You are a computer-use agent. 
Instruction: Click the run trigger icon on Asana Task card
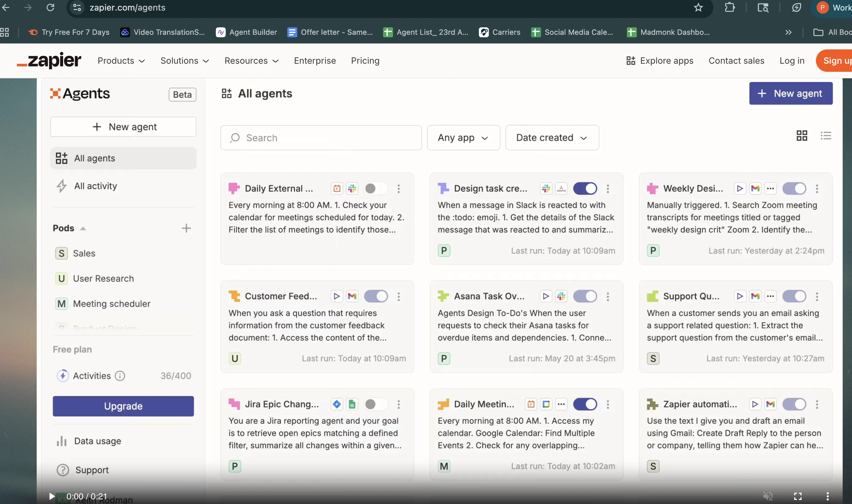(x=546, y=296)
